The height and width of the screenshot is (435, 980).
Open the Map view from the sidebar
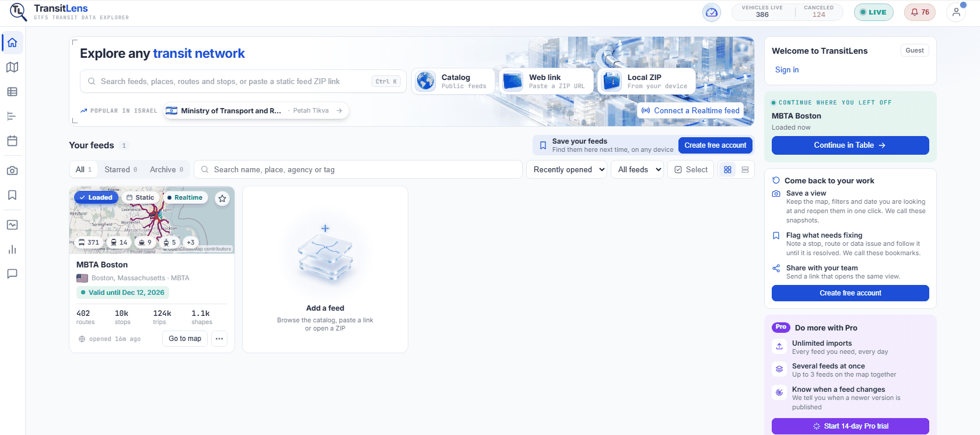pos(12,67)
